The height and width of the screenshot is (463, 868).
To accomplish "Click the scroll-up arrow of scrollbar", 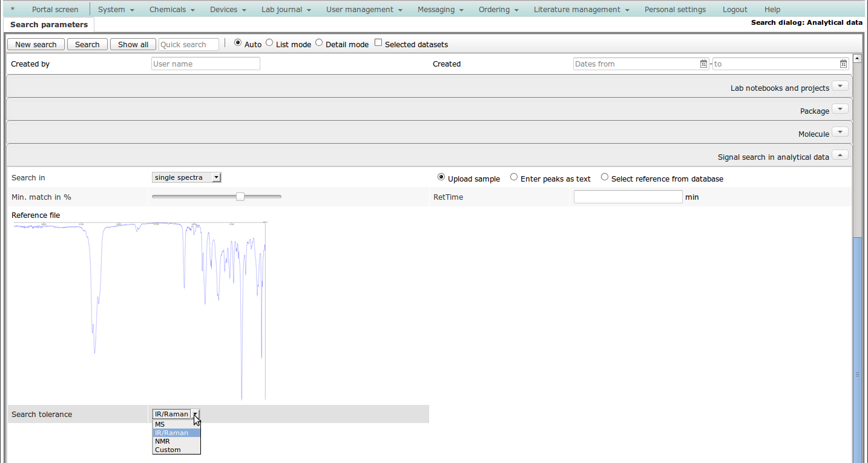I will [x=857, y=59].
